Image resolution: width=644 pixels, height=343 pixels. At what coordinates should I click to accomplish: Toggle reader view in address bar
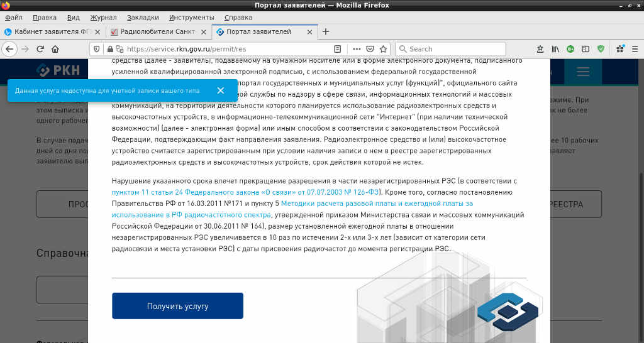pyautogui.click(x=338, y=49)
